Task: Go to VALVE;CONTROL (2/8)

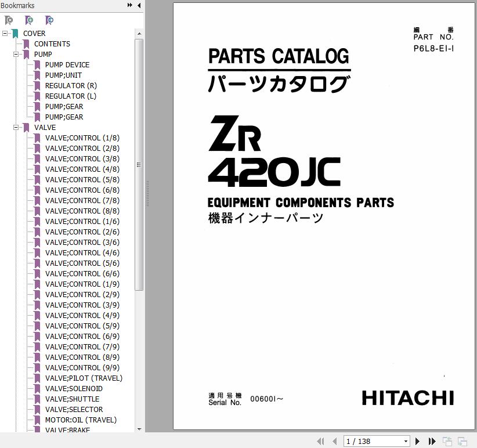Action: (82, 149)
